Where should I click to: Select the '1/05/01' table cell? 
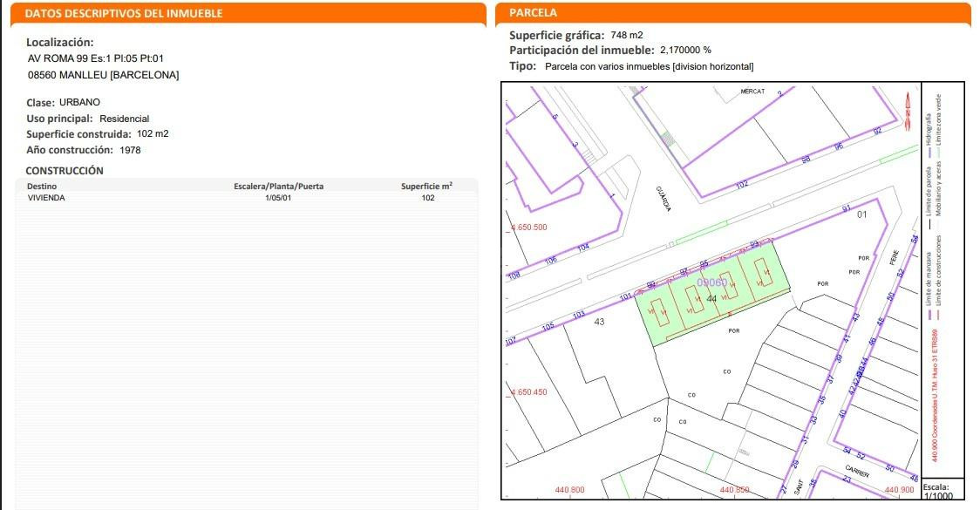click(x=278, y=198)
